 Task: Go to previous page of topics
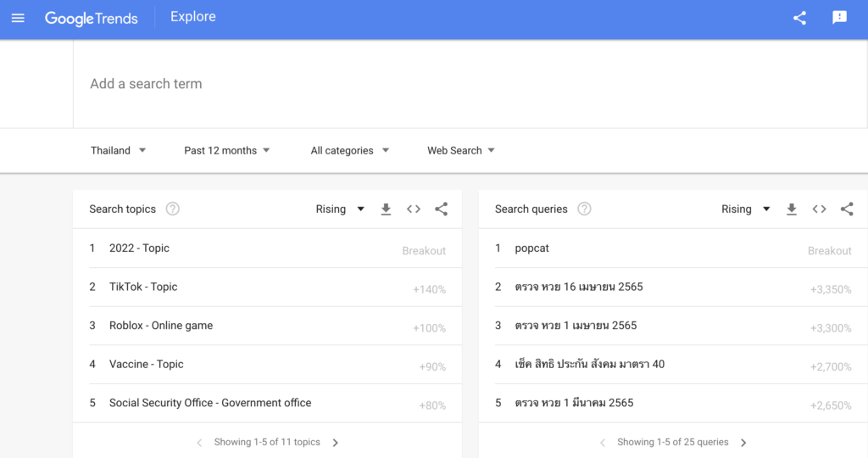click(x=199, y=443)
